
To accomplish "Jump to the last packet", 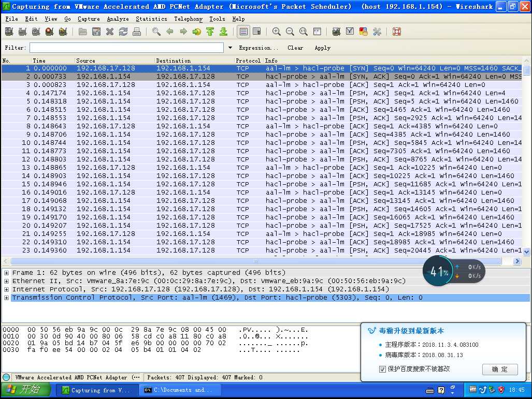I will click(x=224, y=32).
